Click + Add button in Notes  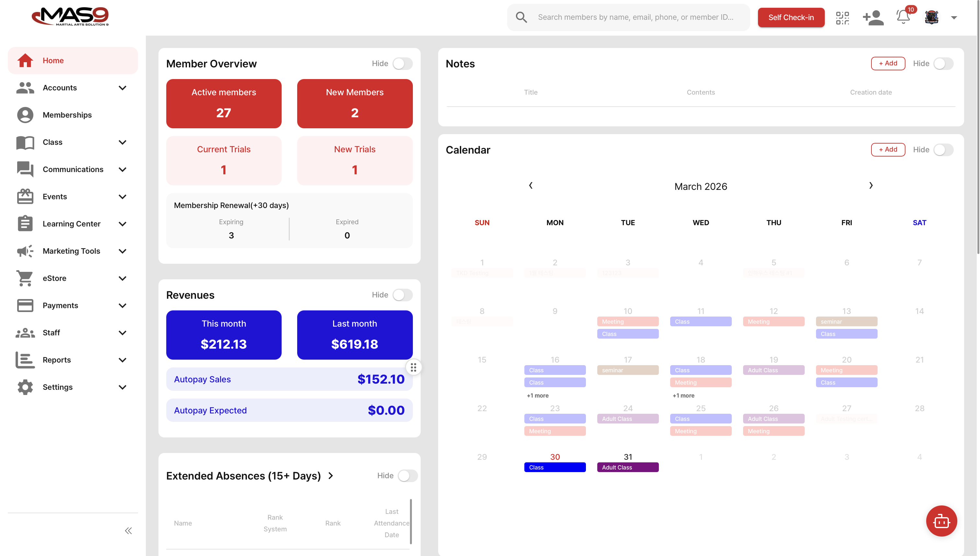click(x=888, y=64)
